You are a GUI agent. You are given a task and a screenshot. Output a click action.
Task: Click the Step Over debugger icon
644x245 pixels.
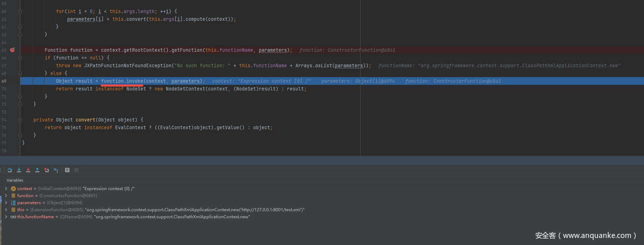[10, 170]
